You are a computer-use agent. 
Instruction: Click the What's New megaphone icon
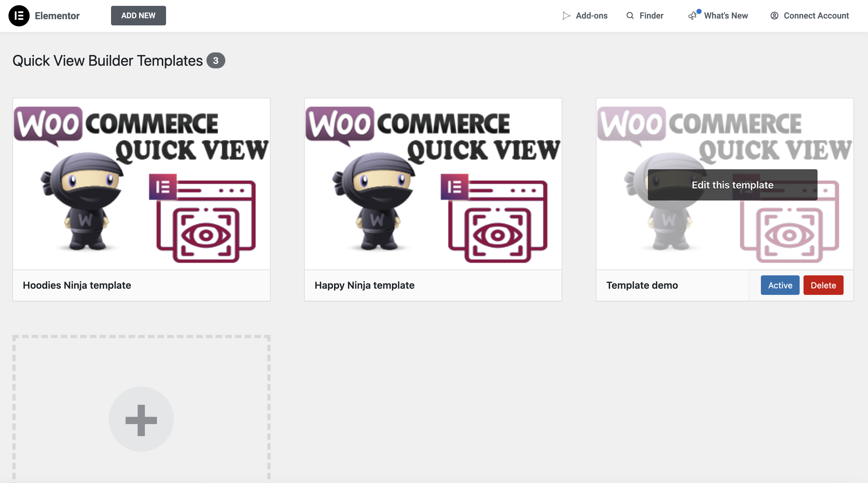click(x=693, y=16)
